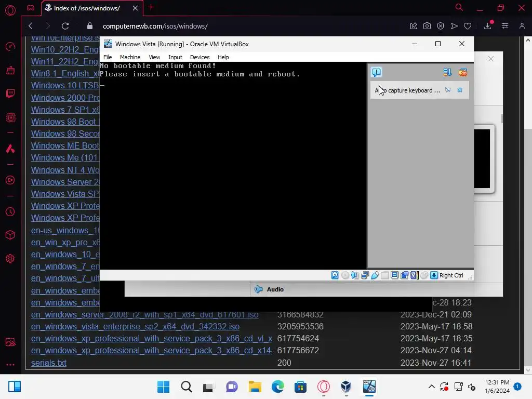Close the panel behind the VM window
532x399 pixels.
[491, 59]
